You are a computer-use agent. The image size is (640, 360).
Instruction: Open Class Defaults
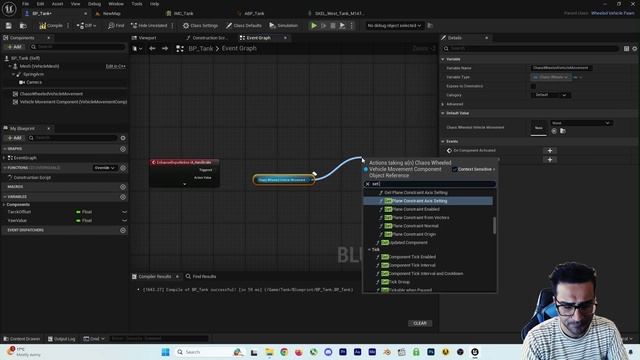tap(244, 26)
